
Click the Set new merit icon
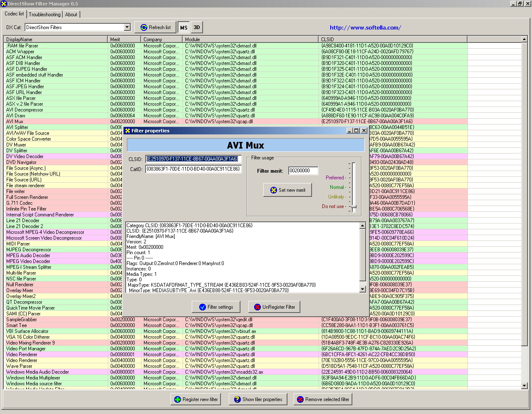pyautogui.click(x=273, y=190)
